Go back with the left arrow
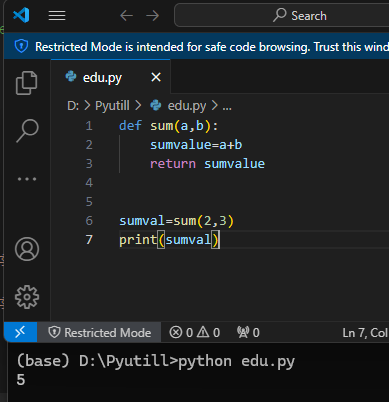The image size is (389, 402). (x=127, y=15)
